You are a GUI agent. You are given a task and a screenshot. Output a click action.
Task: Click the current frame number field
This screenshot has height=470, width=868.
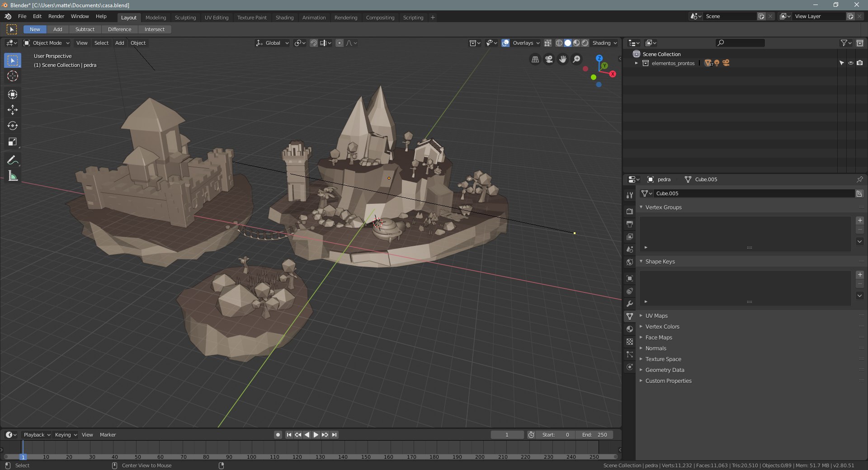point(507,435)
